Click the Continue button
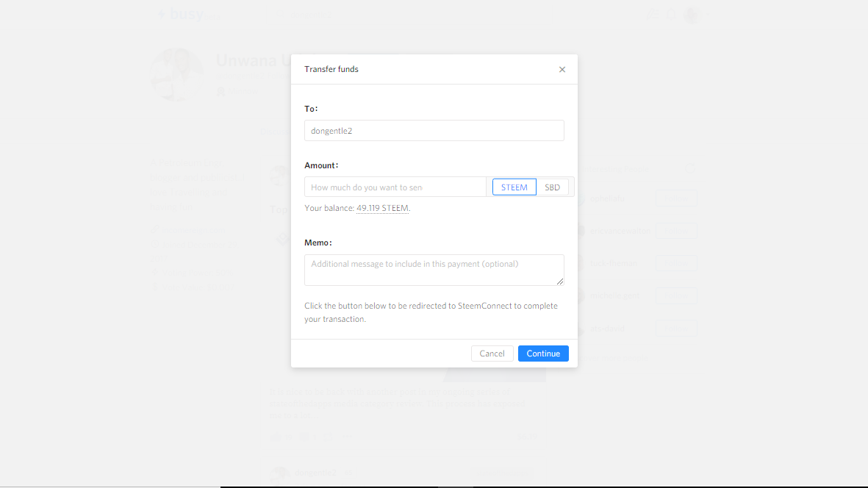The image size is (868, 488). click(x=543, y=354)
